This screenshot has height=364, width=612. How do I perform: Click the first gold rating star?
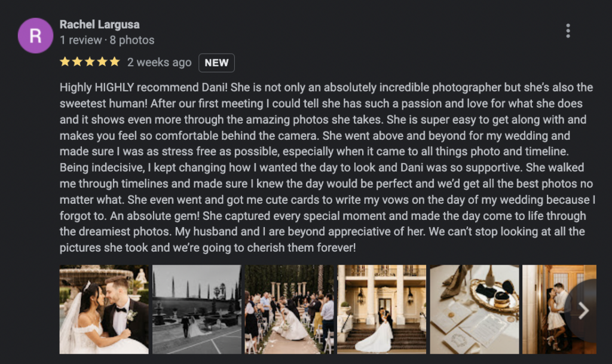coord(65,62)
